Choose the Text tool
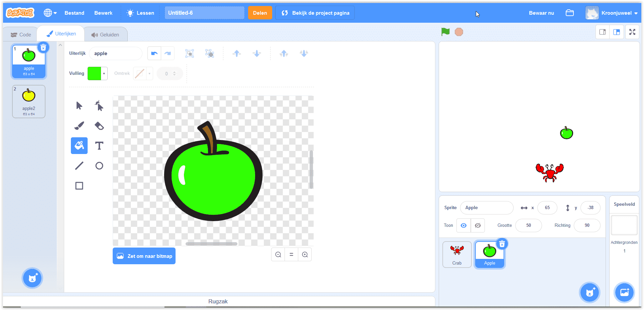Viewport: 644px width, 310px height. 99,146
